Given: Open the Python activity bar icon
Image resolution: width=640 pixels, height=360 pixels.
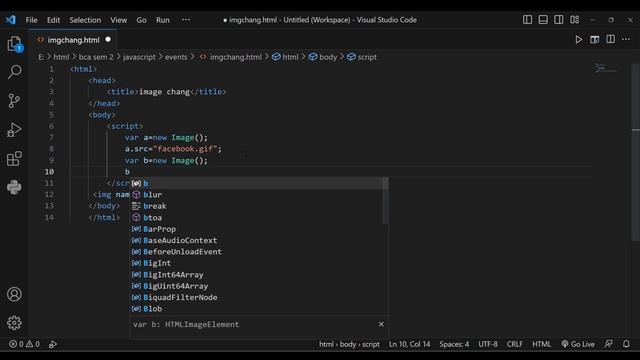Looking at the screenshot, I should 14,187.
